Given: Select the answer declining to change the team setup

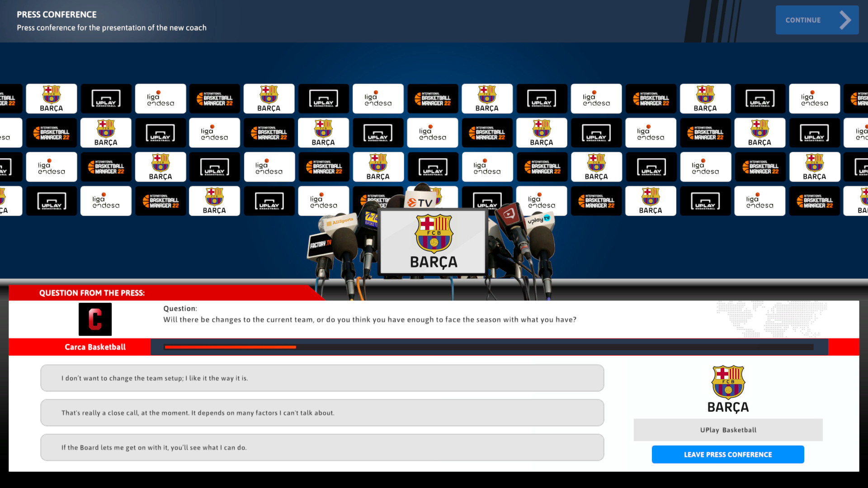Looking at the screenshot, I should 322,378.
